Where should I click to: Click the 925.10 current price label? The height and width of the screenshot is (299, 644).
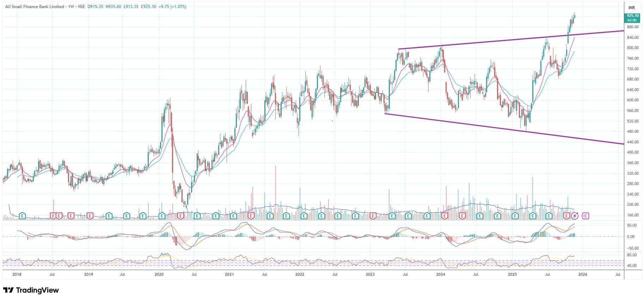632,16
